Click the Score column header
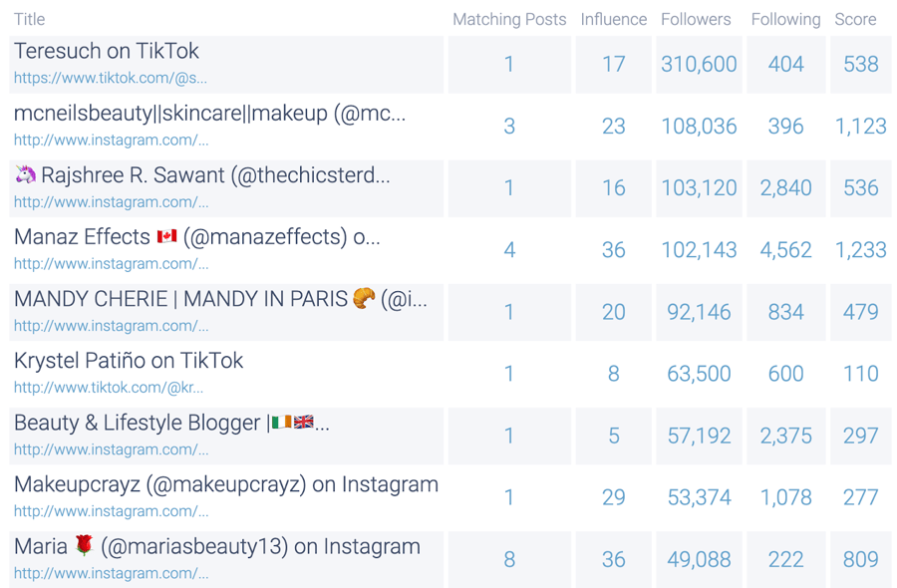The width and height of the screenshot is (897, 588). (855, 19)
